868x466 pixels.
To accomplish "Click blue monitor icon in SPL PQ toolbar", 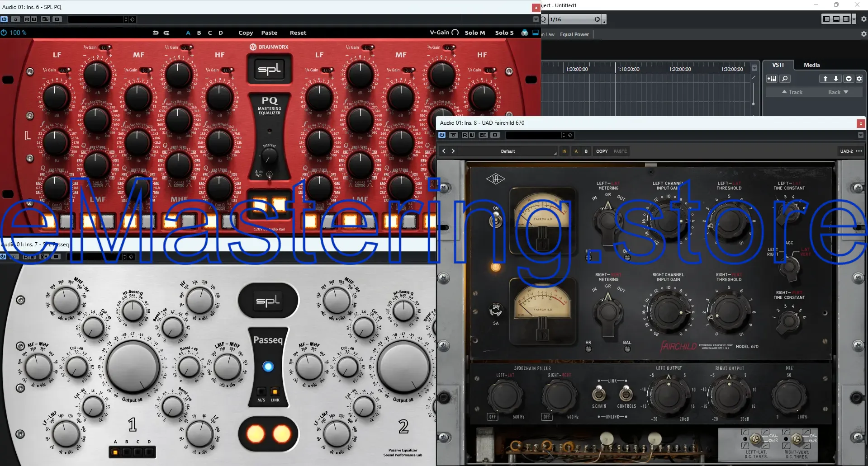I will (x=536, y=33).
